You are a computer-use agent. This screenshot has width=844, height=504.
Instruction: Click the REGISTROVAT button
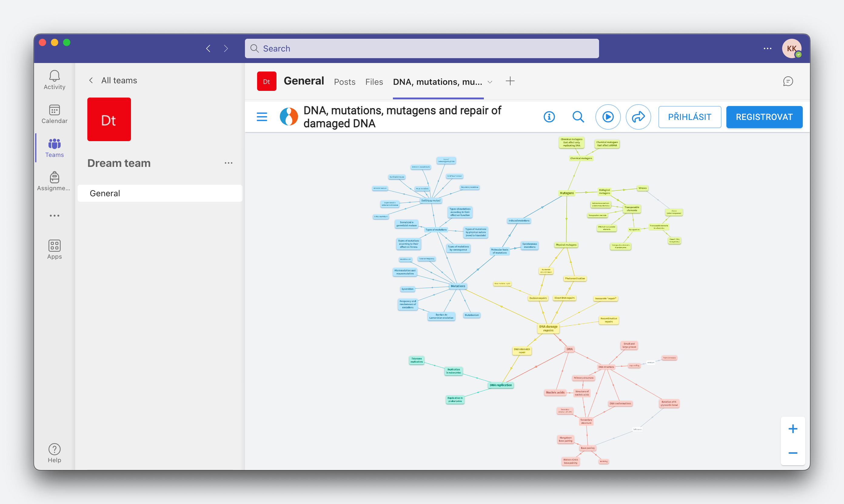tap(764, 117)
